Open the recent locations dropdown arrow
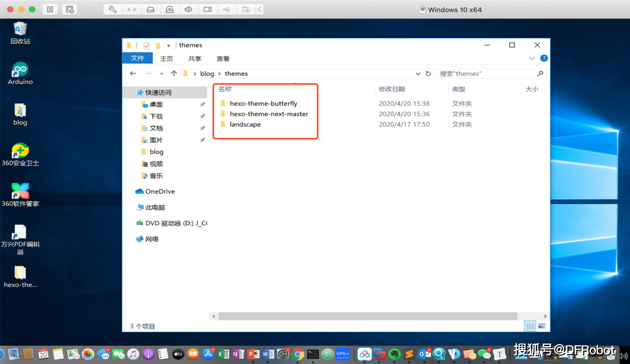Image resolution: width=630 pixels, height=364 pixels. (162, 74)
